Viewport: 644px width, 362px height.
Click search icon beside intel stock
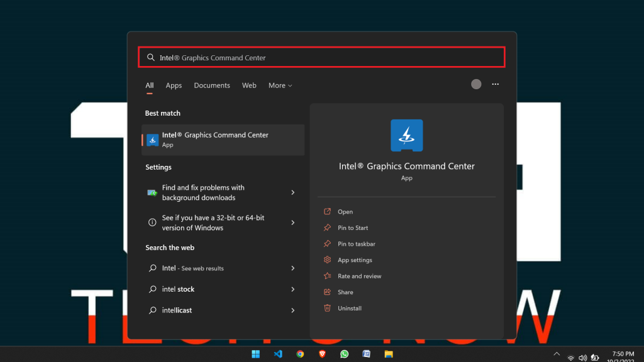152,289
